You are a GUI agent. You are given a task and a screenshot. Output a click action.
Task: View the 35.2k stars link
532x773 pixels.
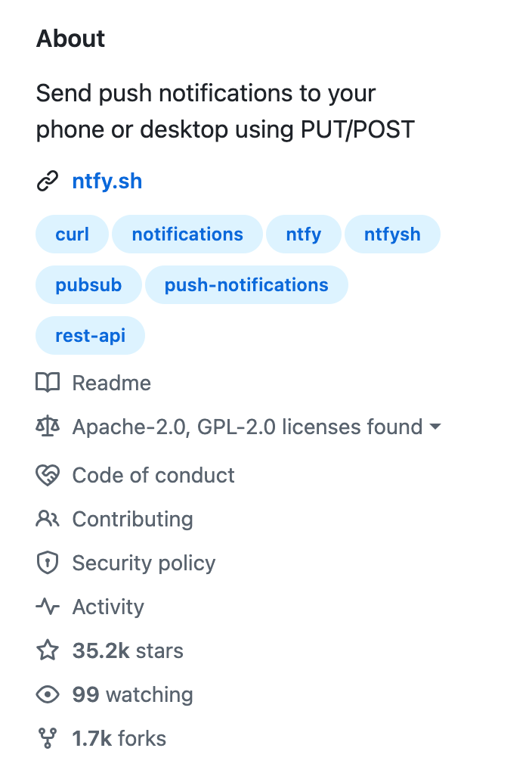[x=128, y=650]
